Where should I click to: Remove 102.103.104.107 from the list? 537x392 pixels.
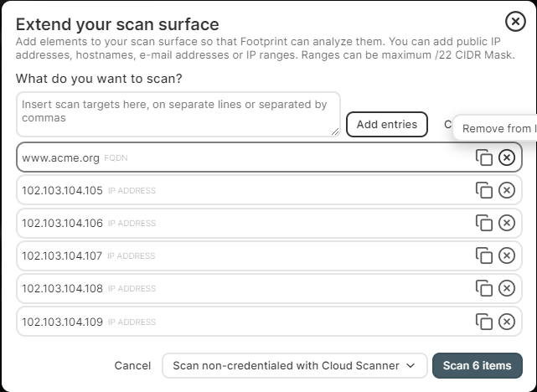tap(507, 255)
